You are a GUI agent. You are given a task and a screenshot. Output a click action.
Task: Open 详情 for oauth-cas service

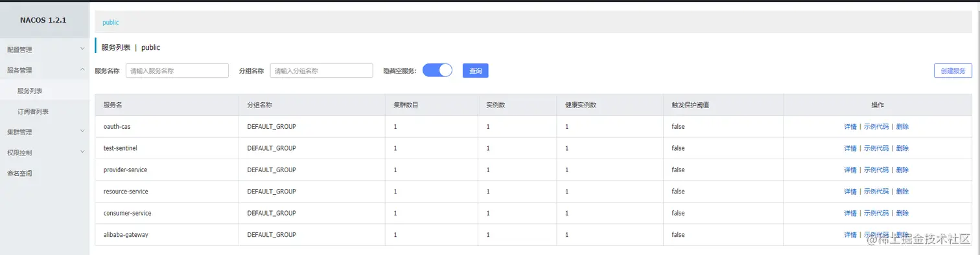coord(850,127)
